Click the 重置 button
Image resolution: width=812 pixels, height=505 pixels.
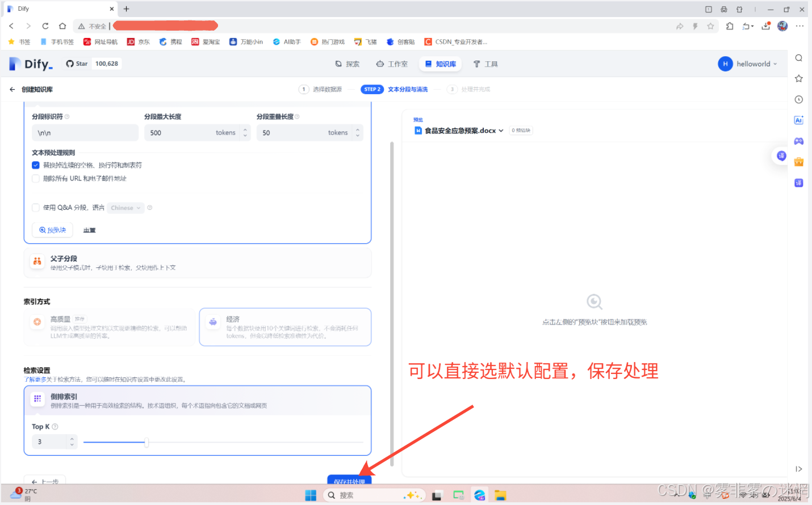pos(90,230)
